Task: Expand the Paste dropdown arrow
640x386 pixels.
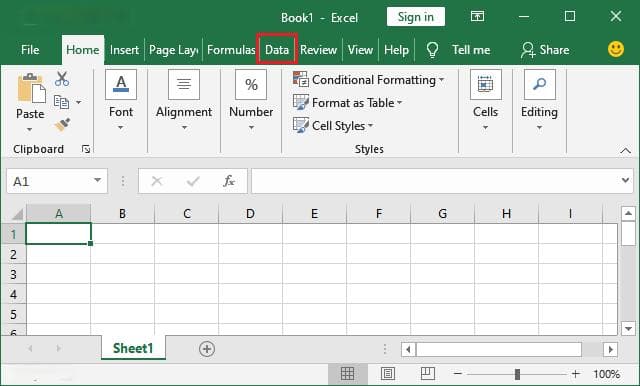Action: (x=29, y=130)
